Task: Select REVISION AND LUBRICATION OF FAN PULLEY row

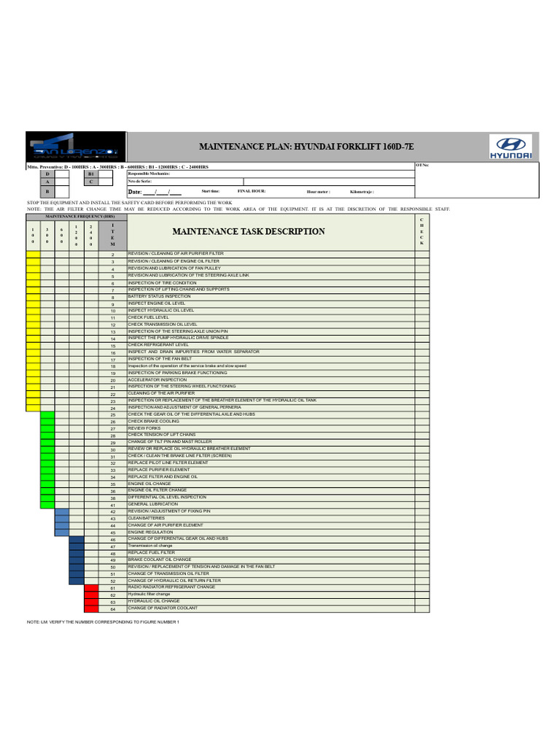Action: click(271, 268)
